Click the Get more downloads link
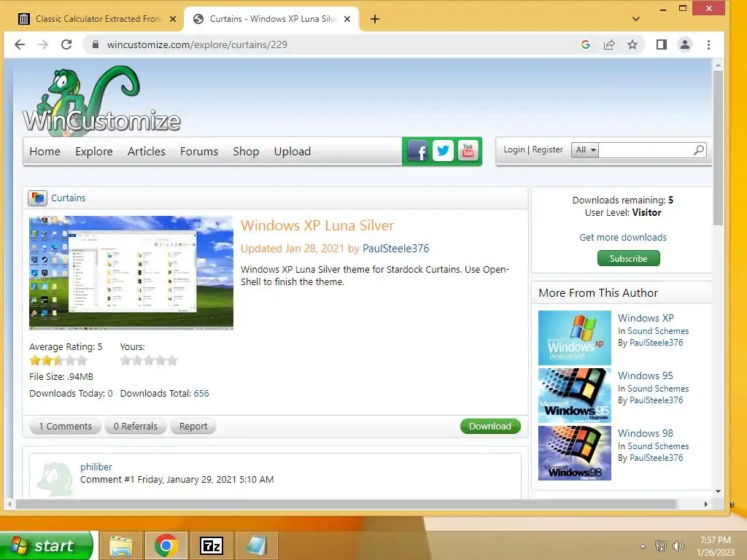The height and width of the screenshot is (560, 747). tap(623, 237)
